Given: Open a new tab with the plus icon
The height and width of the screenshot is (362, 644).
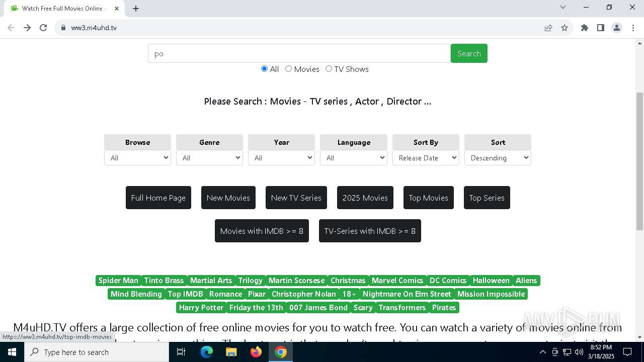Looking at the screenshot, I should pyautogui.click(x=136, y=9).
